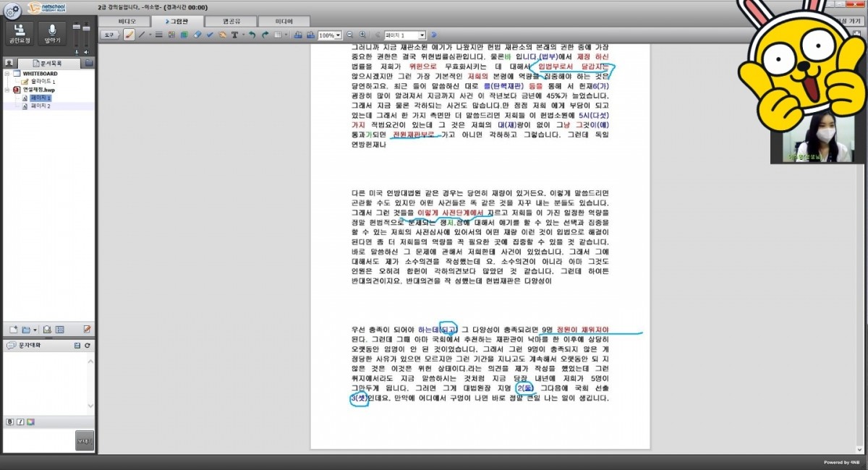Undo the last drawing stroke
Image resolution: width=868 pixels, height=470 pixels.
252,35
